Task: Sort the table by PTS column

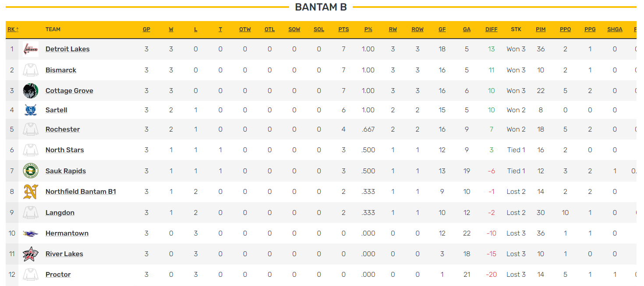Action: (343, 29)
